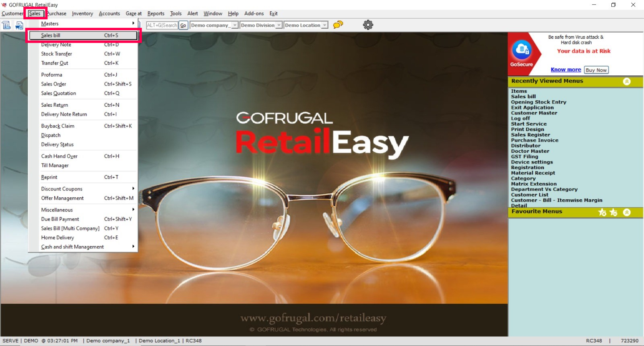Open Offer Management menu entry
This screenshot has width=644, height=346.
point(83,198)
